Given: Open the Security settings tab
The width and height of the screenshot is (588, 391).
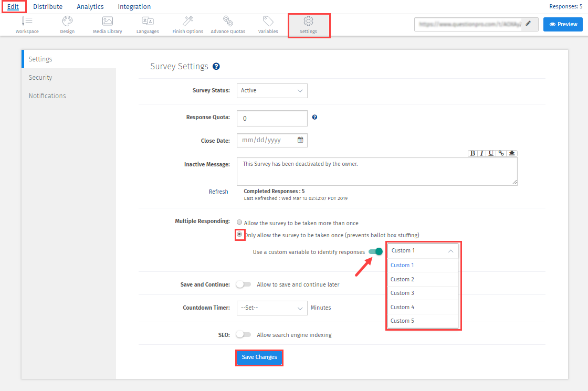Looking at the screenshot, I should pos(40,78).
